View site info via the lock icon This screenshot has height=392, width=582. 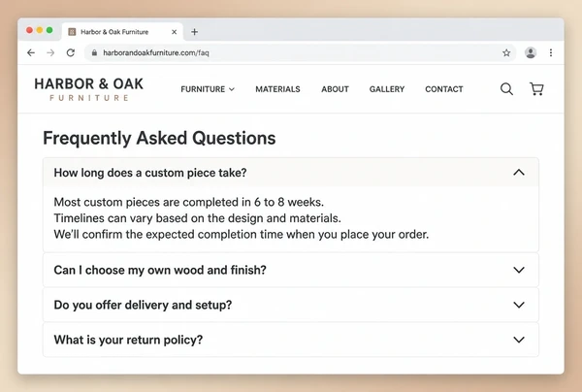click(x=94, y=52)
